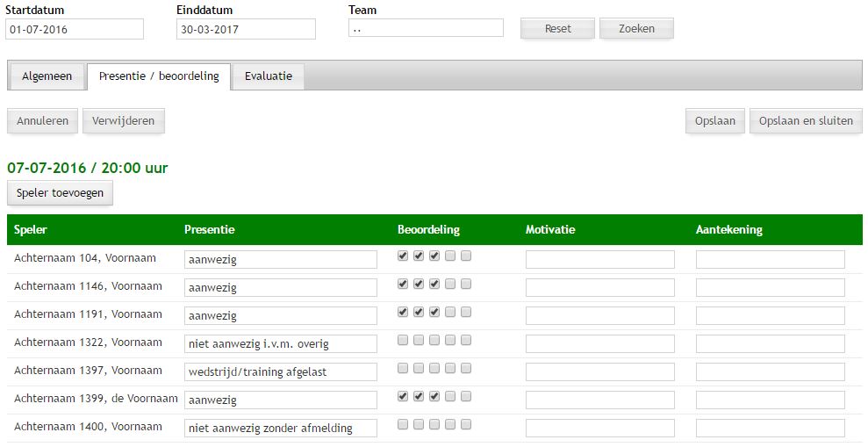Screen dimensions: 868x447
Task: Click Motivatie field for Achternaam 1322
Action: [600, 344]
